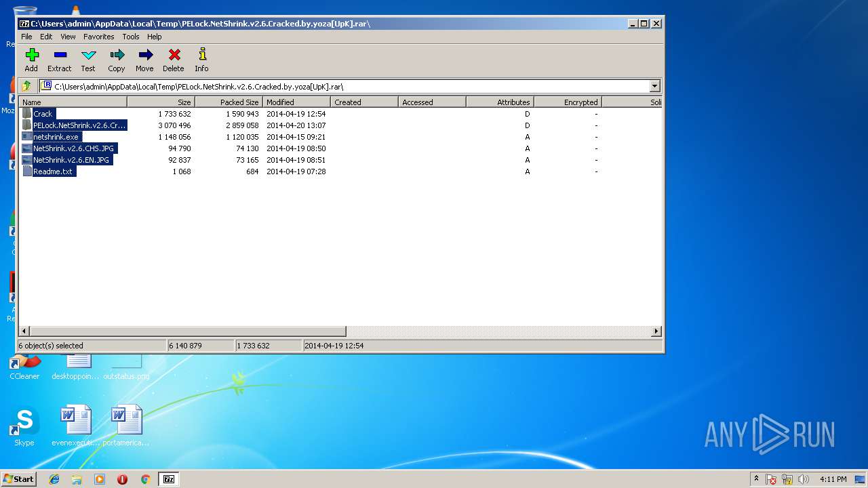Screen dimensions: 868x488
Task: Open the View menu
Action: point(68,37)
